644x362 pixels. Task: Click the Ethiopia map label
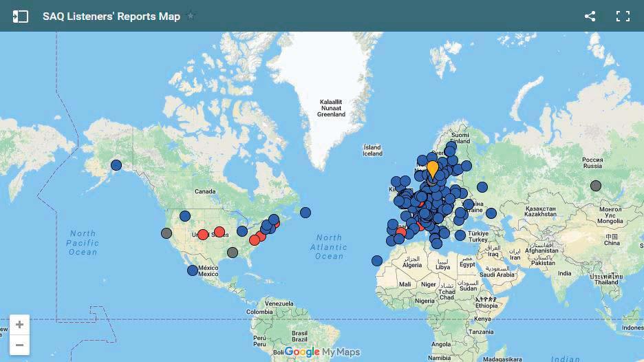486,303
